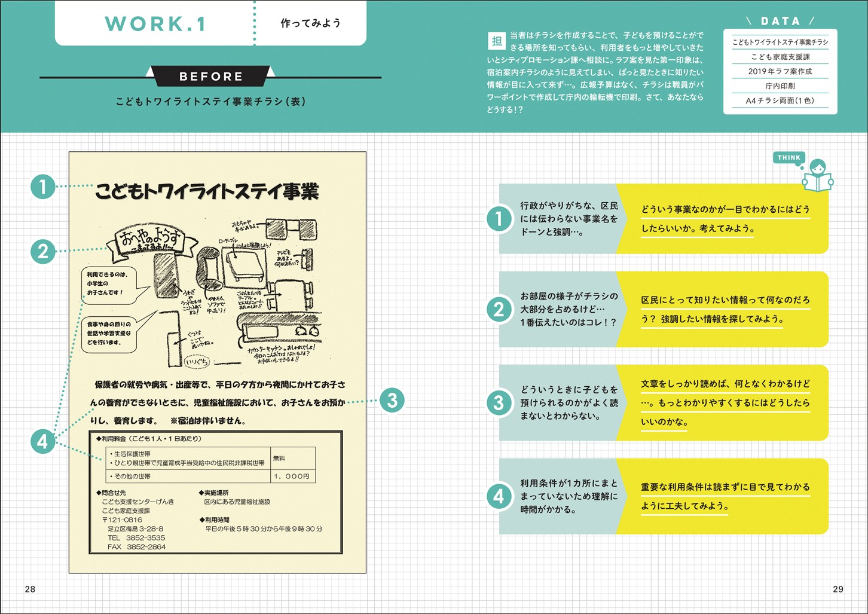
Task: Click yellow box about 重要な利用条件
Action: point(725,496)
